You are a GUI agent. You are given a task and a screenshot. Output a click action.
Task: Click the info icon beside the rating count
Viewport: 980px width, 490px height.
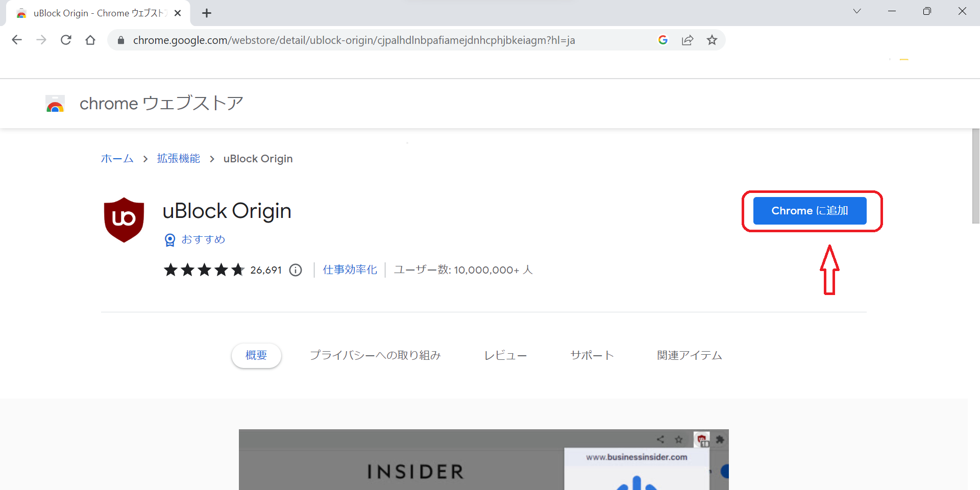point(296,270)
